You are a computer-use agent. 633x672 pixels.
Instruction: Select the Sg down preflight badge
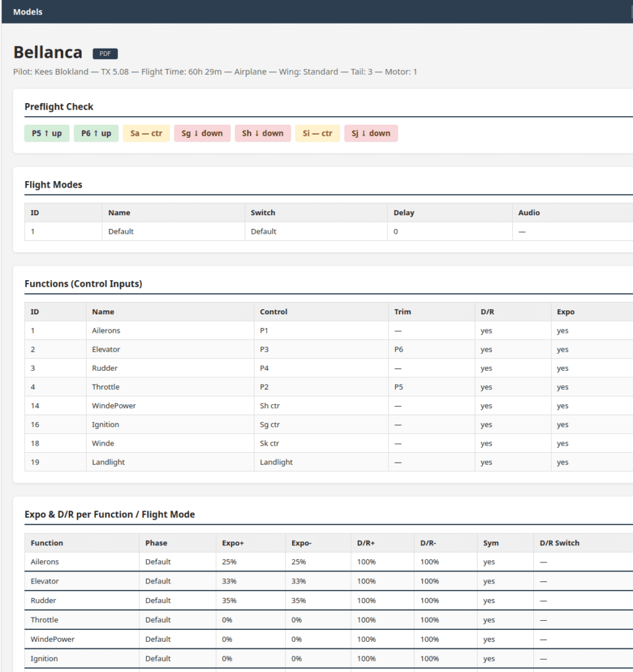[x=202, y=133]
